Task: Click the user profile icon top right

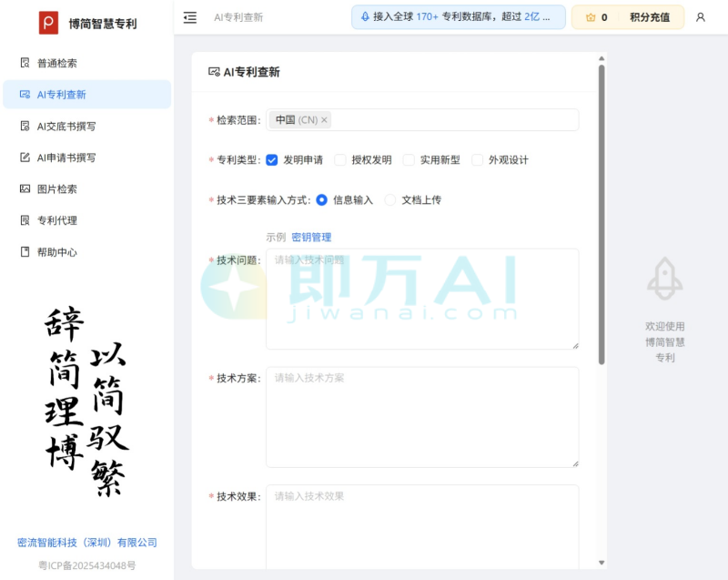Action: coord(701,18)
